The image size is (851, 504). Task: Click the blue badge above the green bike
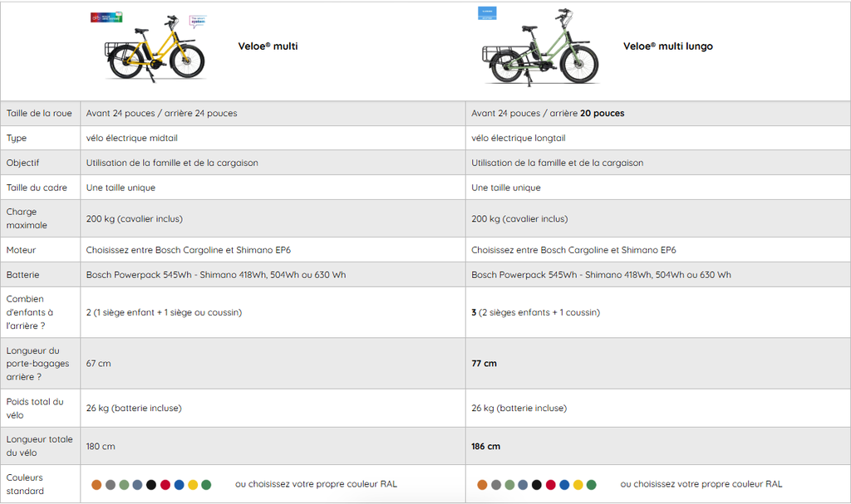tap(487, 13)
